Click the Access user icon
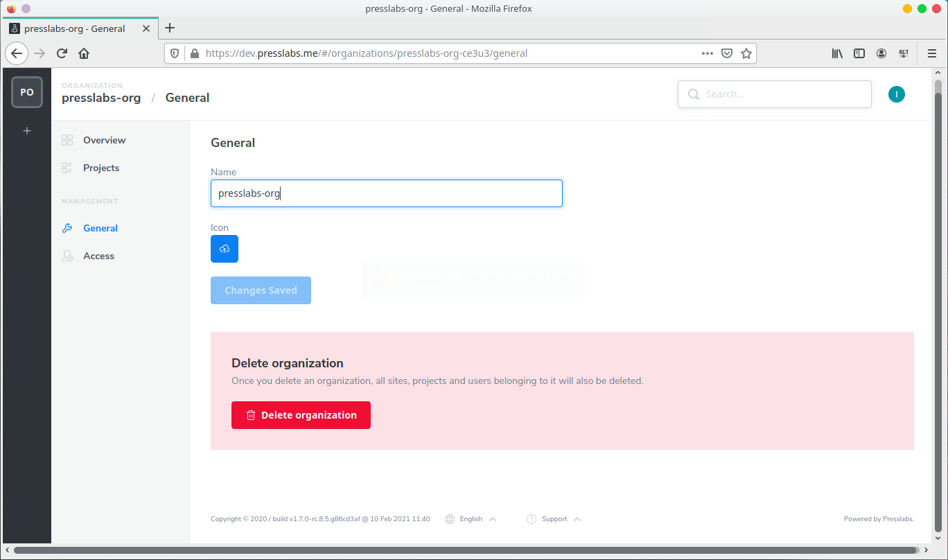The image size is (948, 560). (67, 256)
